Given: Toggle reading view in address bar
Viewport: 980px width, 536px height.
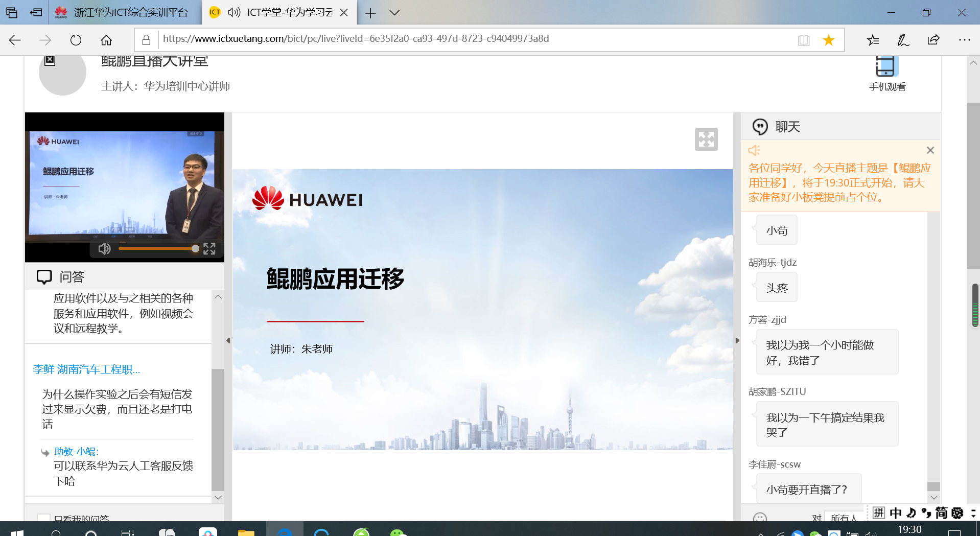Looking at the screenshot, I should pyautogui.click(x=804, y=40).
